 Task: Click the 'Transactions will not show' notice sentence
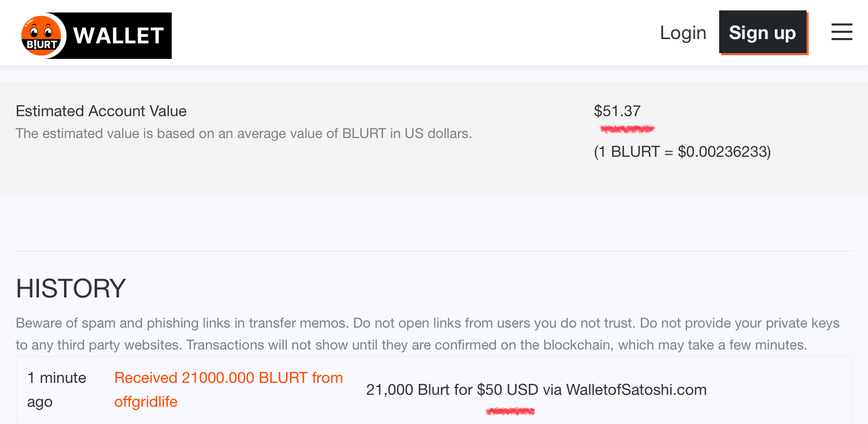pos(496,345)
